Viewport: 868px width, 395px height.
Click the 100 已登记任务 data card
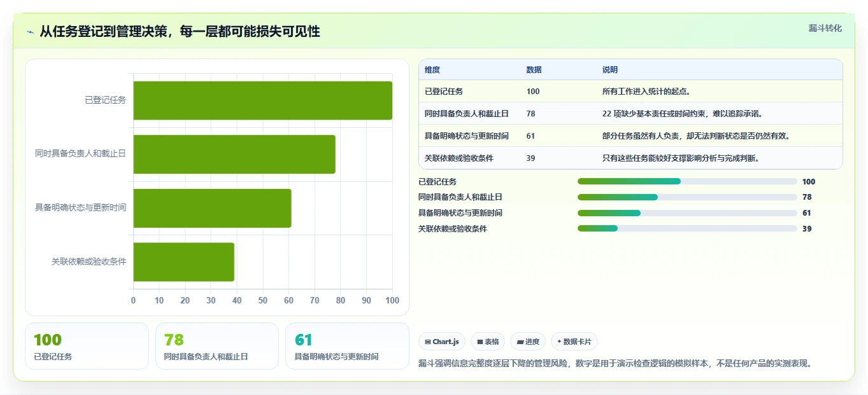pyautogui.click(x=87, y=346)
